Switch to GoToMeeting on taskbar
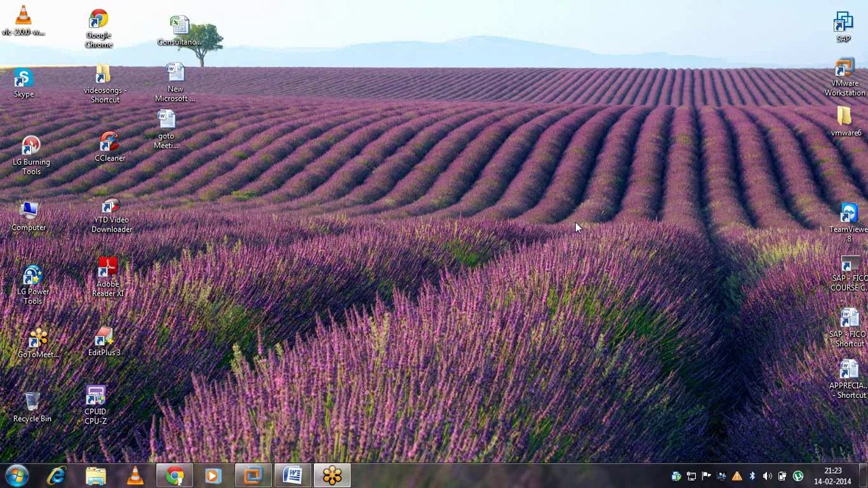868x488 pixels. tap(332, 476)
